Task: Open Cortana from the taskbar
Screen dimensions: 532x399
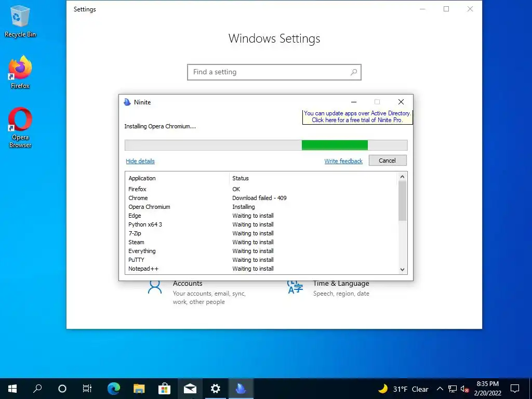Action: [x=62, y=389]
